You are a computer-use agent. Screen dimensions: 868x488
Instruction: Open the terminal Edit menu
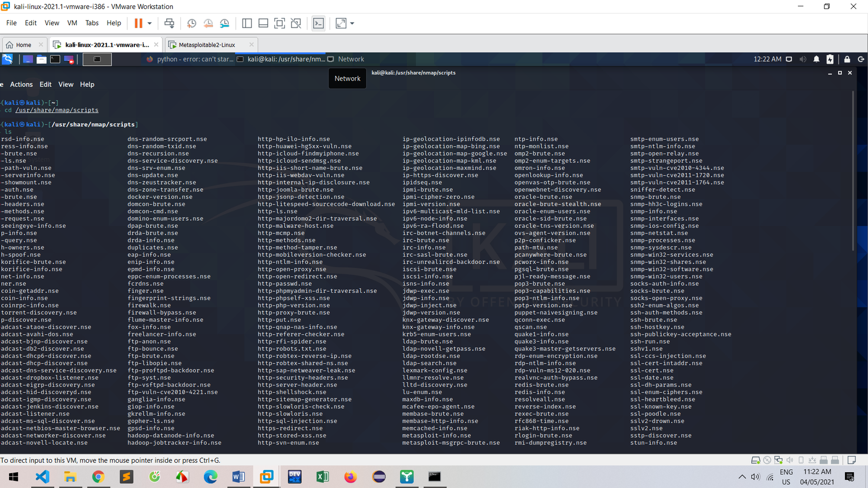(46, 84)
